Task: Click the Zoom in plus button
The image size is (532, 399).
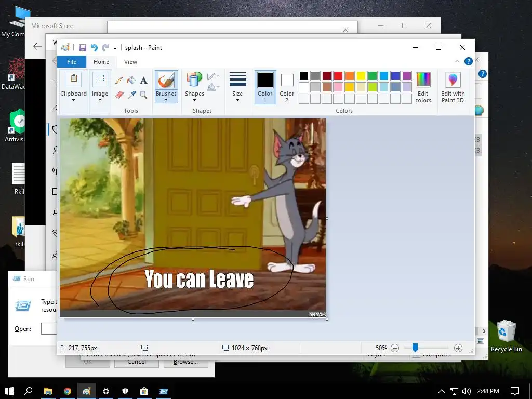Action: [458, 348]
